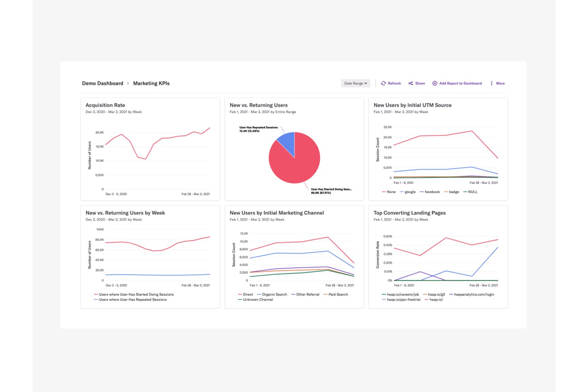Screen dimensions: 588x392
Task: Open New vs. Returning Users by Week
Action: [x=125, y=213]
